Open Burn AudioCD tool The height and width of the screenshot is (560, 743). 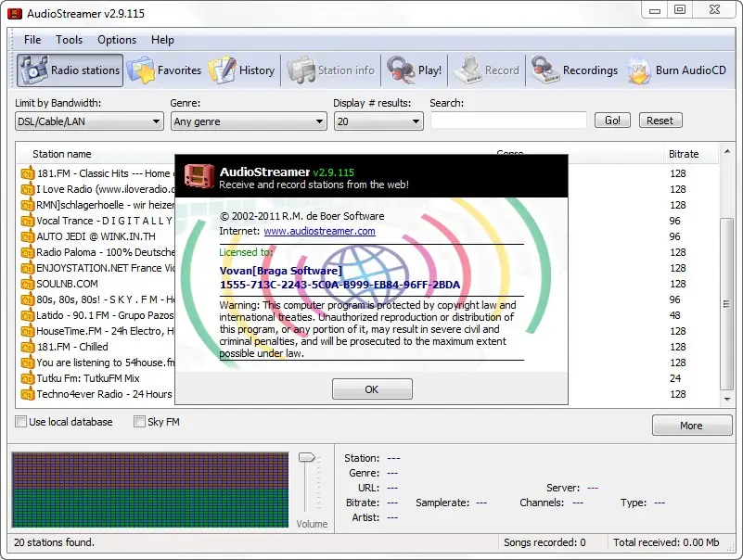(x=676, y=70)
